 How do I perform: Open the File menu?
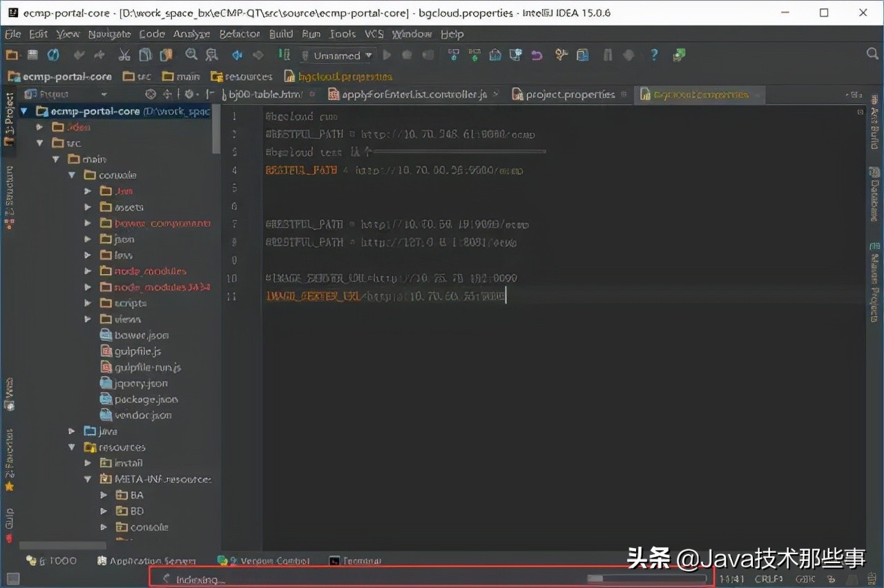click(x=13, y=34)
